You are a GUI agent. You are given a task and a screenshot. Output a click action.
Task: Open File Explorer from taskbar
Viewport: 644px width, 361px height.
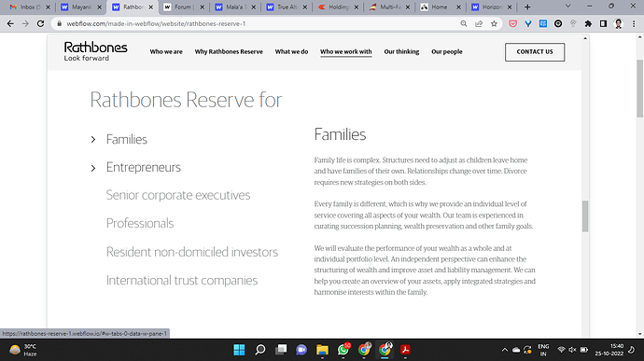pyautogui.click(x=322, y=350)
